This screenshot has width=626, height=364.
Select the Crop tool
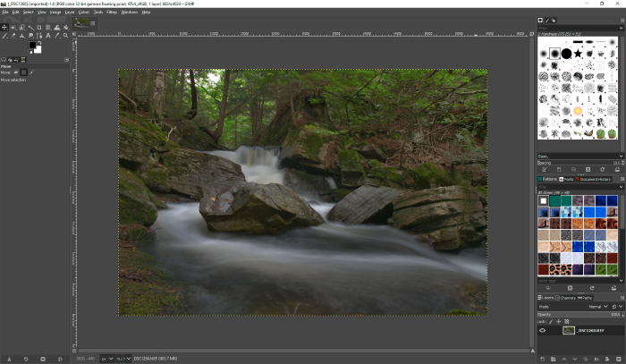[39, 28]
